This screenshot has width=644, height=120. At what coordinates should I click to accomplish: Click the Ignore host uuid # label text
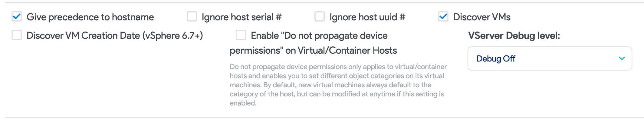367,17
